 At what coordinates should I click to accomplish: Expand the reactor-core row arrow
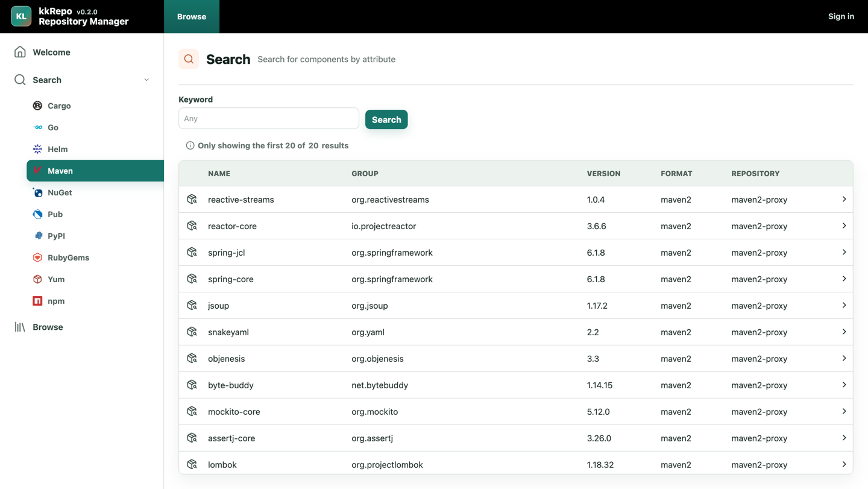[844, 226]
